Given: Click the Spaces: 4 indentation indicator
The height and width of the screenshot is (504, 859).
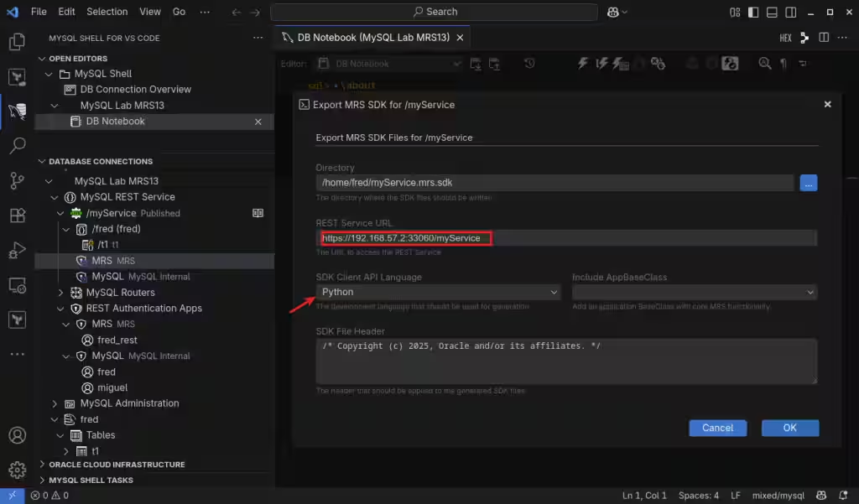Looking at the screenshot, I should coord(699,496).
